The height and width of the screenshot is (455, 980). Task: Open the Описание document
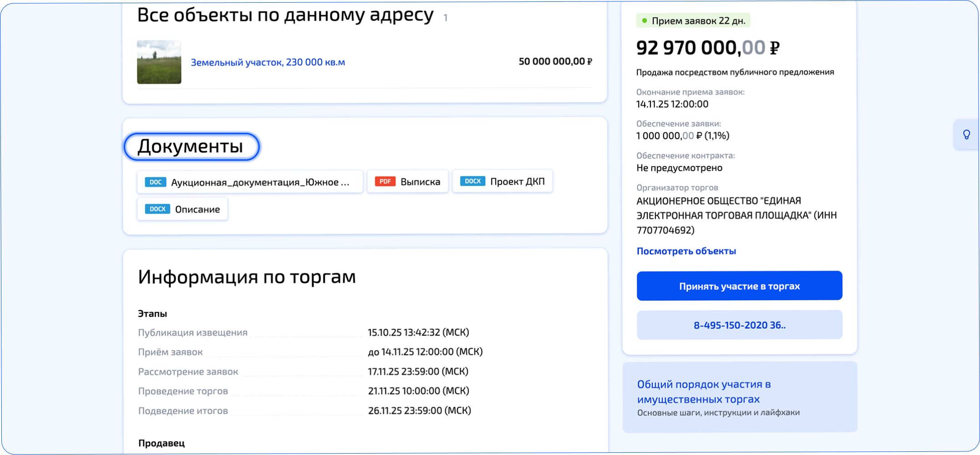pyautogui.click(x=182, y=209)
